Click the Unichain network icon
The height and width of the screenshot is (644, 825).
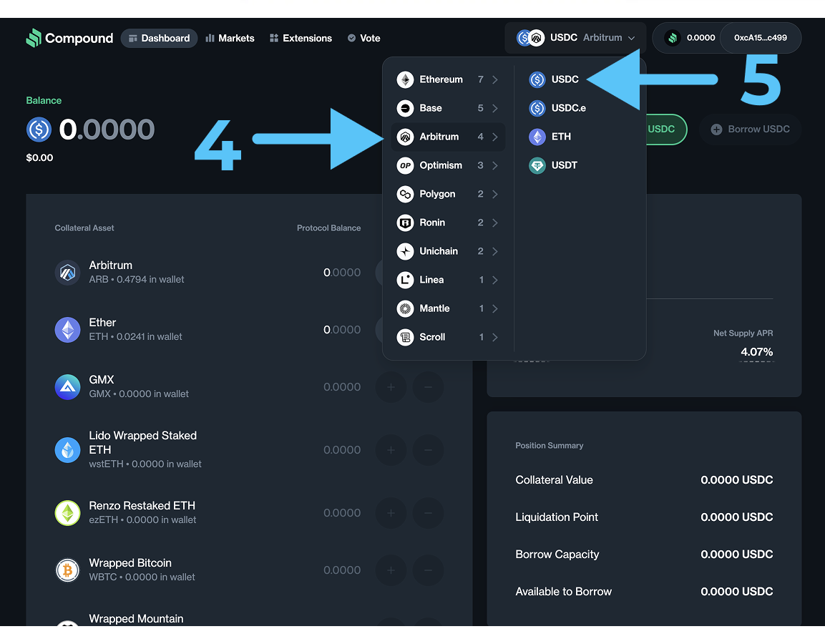406,251
